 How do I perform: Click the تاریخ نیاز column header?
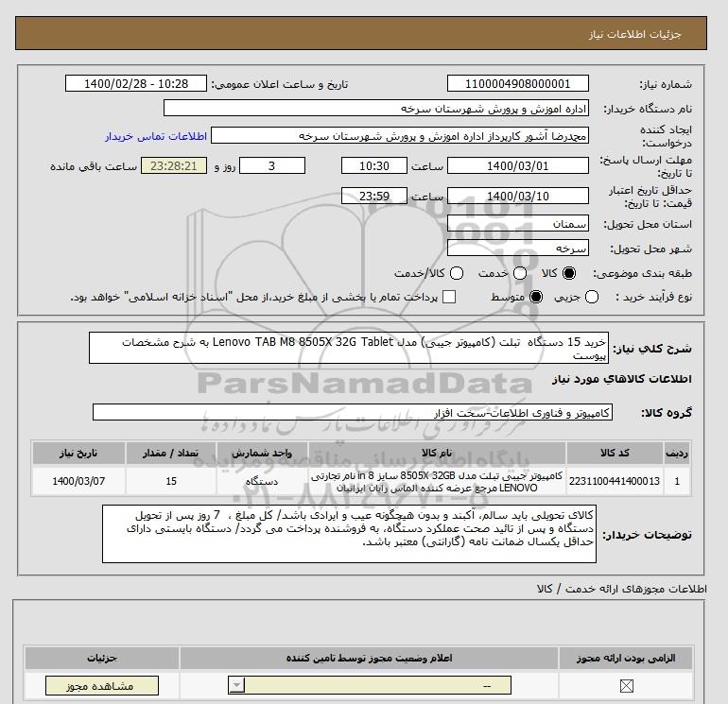(x=78, y=453)
